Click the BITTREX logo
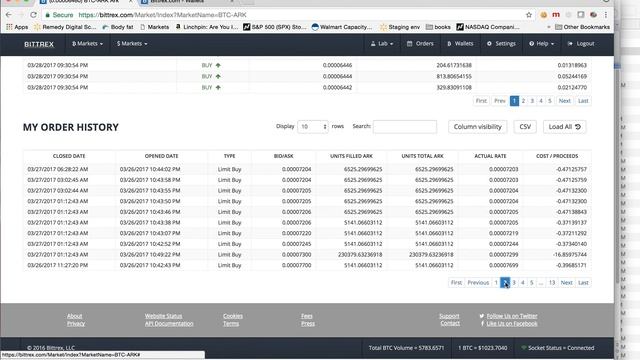The height and width of the screenshot is (360, 640). click(39, 44)
